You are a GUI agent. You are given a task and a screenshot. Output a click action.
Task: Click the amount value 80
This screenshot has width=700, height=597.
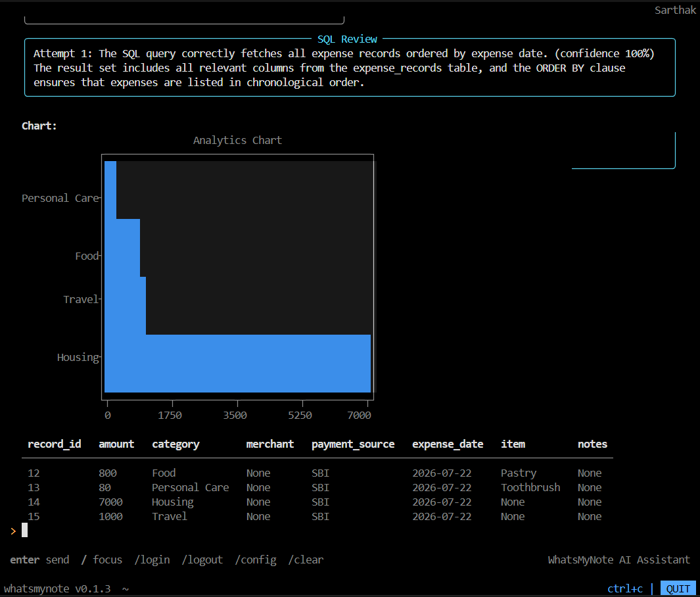click(x=105, y=487)
